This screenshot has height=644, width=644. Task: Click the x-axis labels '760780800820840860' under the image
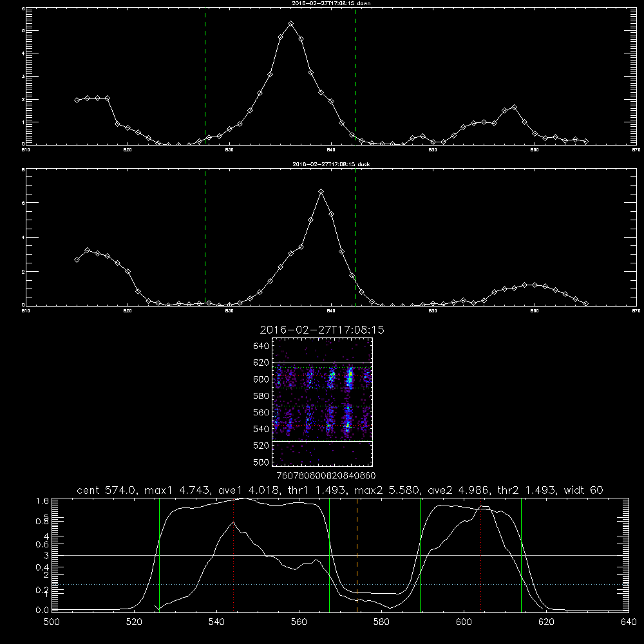326,476
